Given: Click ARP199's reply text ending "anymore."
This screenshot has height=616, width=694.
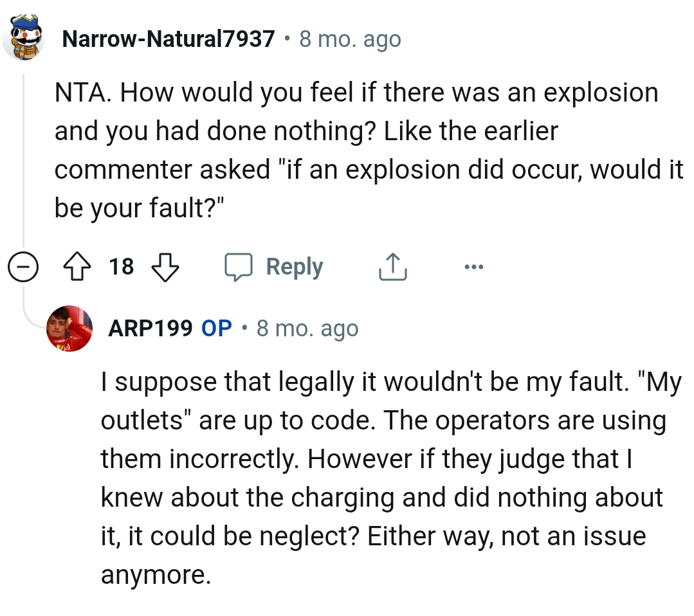Looking at the screenshot, I should (156, 574).
